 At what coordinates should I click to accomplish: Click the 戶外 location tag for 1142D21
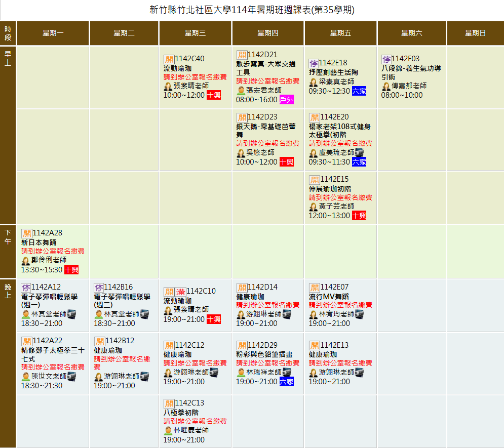(x=286, y=100)
